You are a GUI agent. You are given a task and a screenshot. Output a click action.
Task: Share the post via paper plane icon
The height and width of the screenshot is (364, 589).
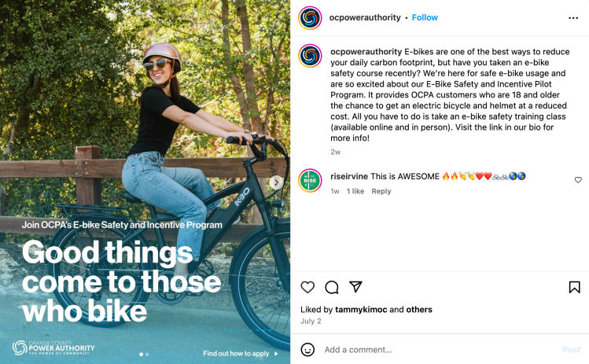(355, 288)
